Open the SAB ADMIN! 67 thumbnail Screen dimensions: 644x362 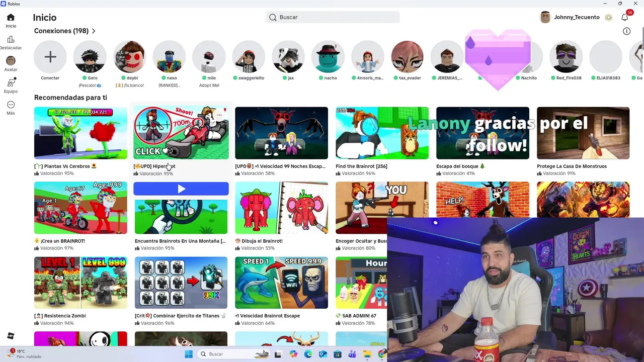point(361,283)
